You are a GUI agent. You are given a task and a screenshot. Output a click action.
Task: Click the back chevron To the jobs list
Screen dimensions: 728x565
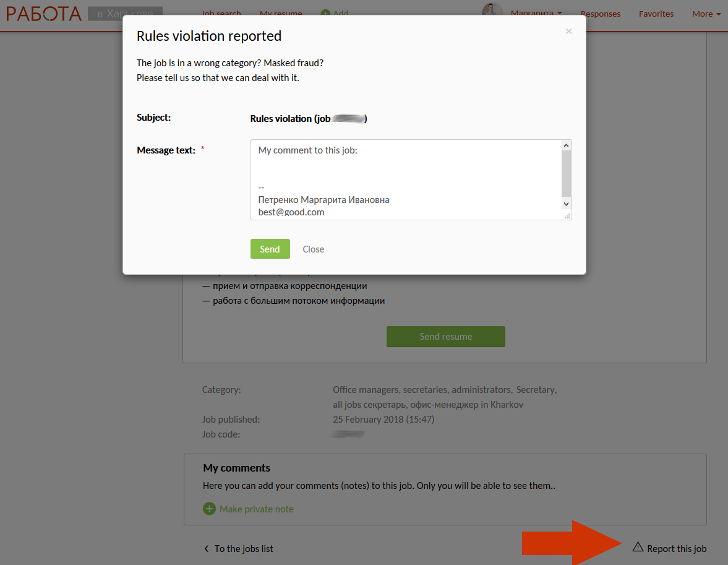[207, 548]
